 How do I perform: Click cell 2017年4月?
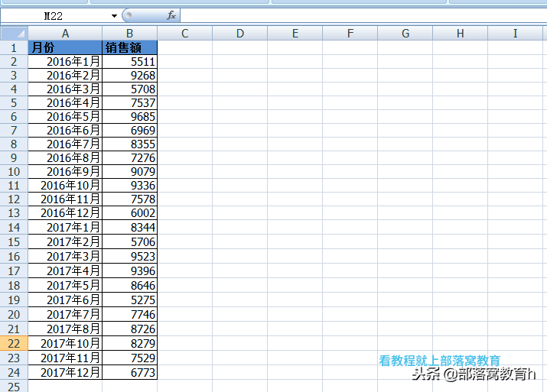pyautogui.click(x=65, y=271)
